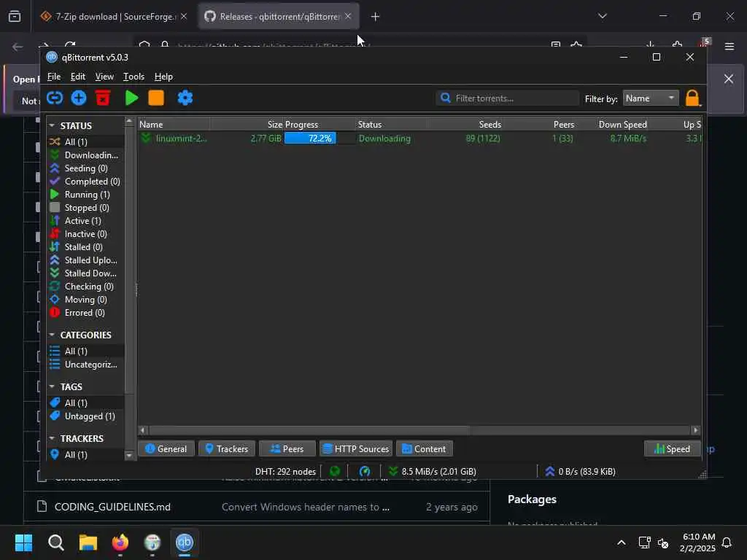The image size is (747, 560).
Task: Select Seeding (0) filter
Action: point(86,168)
